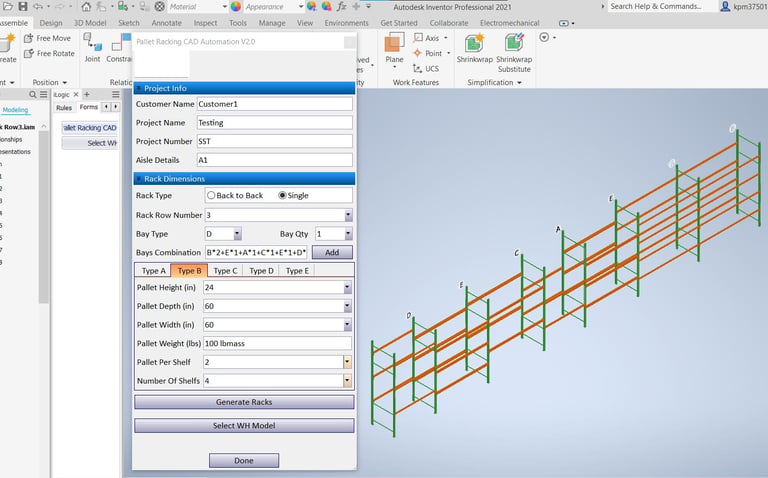The image size is (768, 478).
Task: Click Pallet Racking CAD form button in iLogic
Action: [x=90, y=128]
